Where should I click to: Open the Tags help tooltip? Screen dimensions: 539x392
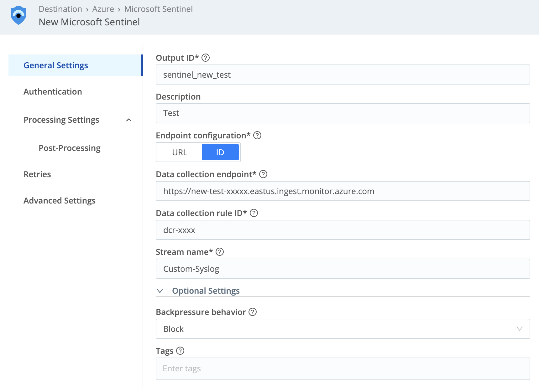pyautogui.click(x=180, y=351)
